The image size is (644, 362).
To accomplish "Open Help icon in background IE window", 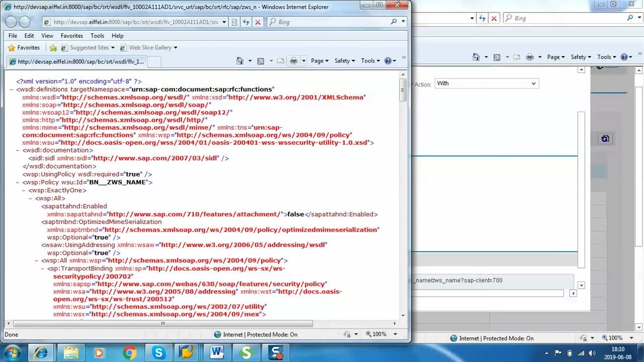I will (624, 57).
